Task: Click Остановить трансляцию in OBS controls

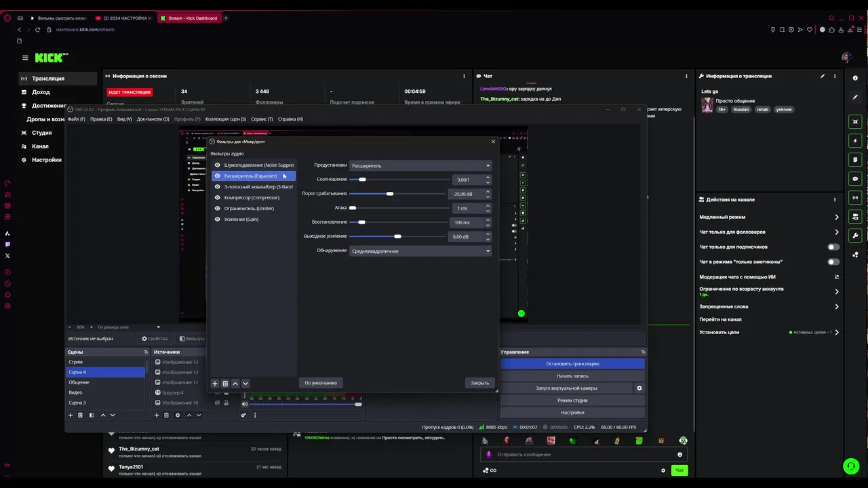Action: tap(572, 363)
